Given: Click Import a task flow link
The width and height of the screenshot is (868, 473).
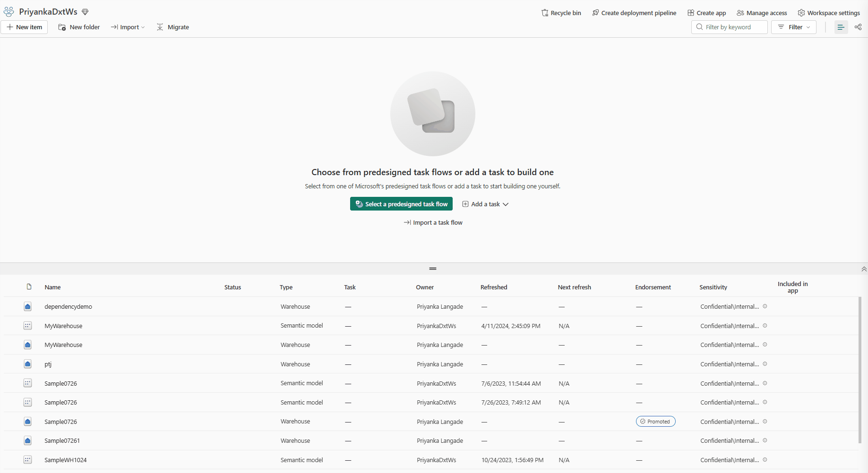Looking at the screenshot, I should click(433, 222).
